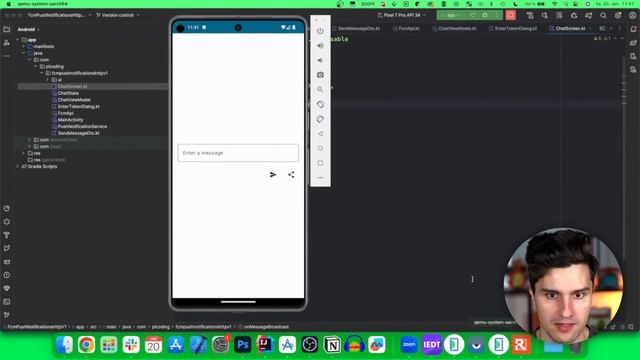The height and width of the screenshot is (360, 640).
Task: Click the emulator home circle button
Action: [x=320, y=149]
